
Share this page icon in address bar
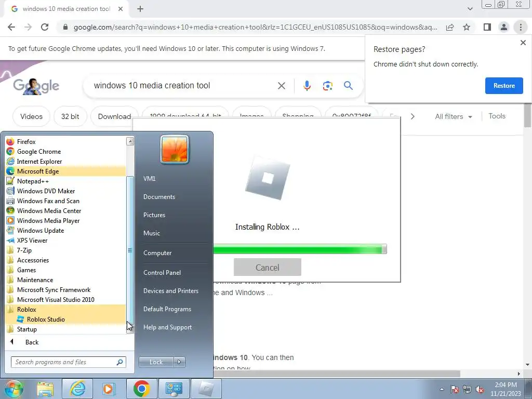(450, 27)
